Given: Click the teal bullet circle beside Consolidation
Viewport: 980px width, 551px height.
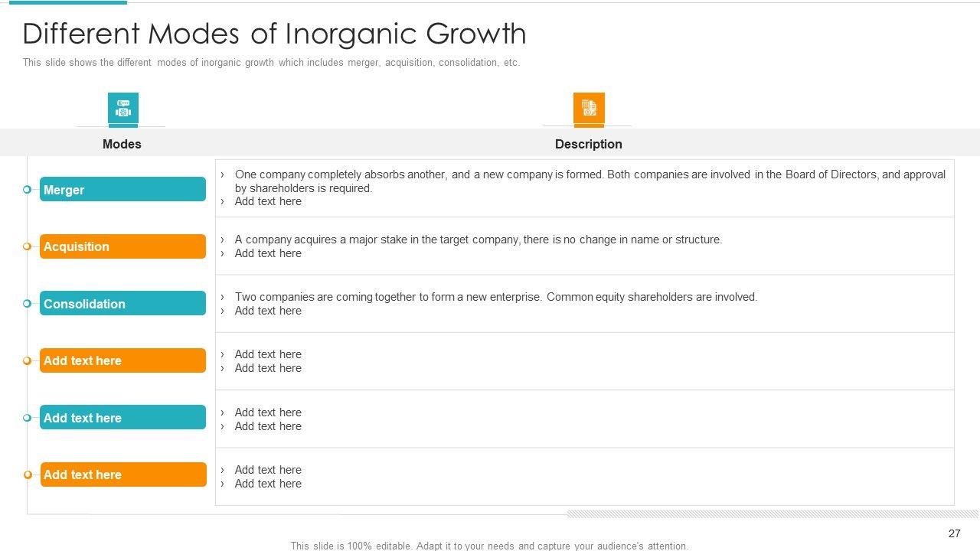Looking at the screenshot, I should coord(27,303).
